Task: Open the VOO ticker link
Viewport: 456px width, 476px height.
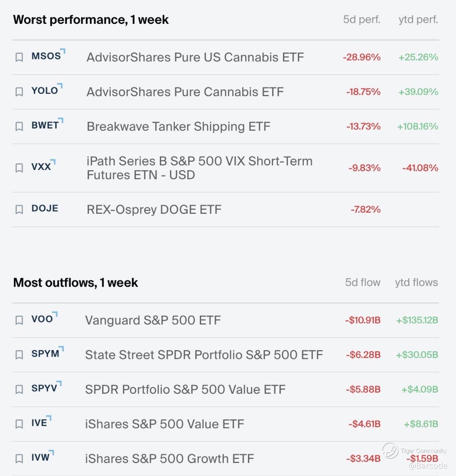Action: (x=42, y=319)
